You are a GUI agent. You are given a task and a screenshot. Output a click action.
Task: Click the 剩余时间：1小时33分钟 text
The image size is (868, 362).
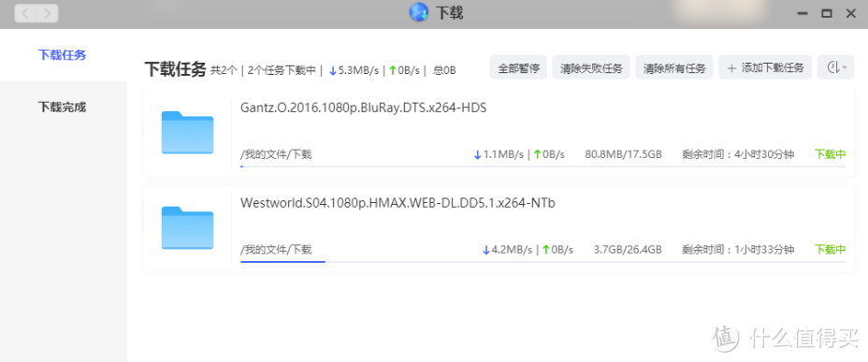coord(738,250)
